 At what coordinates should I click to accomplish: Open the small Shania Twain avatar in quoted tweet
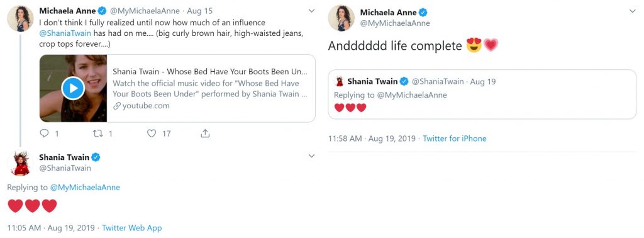coord(339,81)
